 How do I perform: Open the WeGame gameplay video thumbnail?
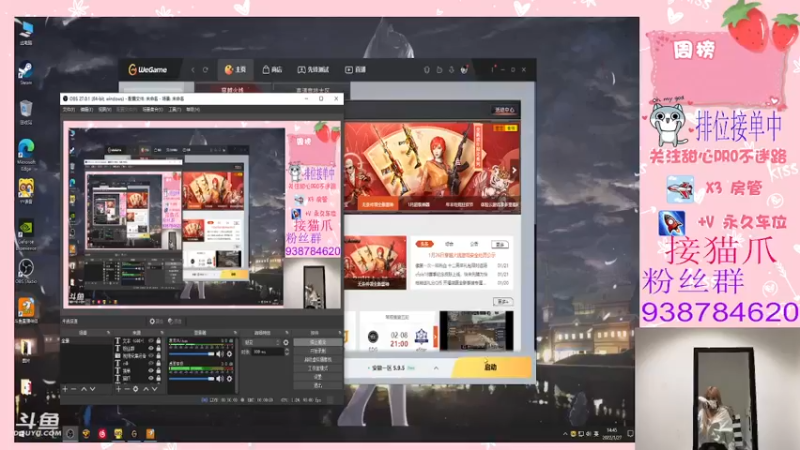click(476, 331)
